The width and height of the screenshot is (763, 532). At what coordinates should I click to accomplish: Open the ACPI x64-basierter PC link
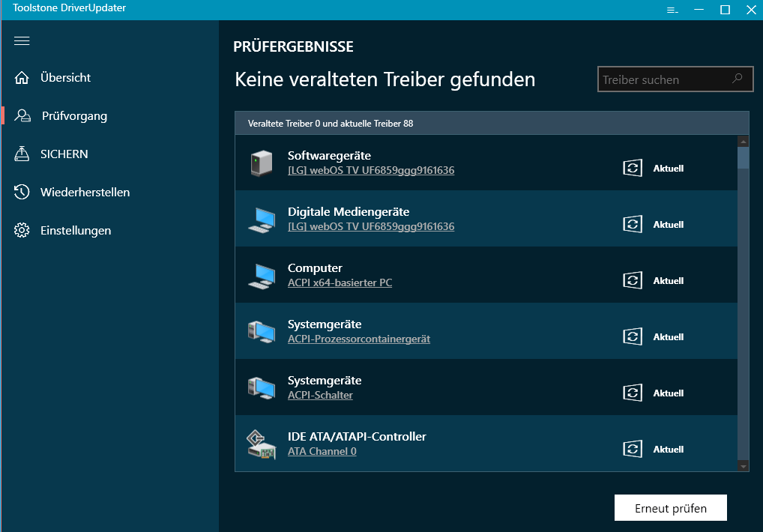[340, 283]
